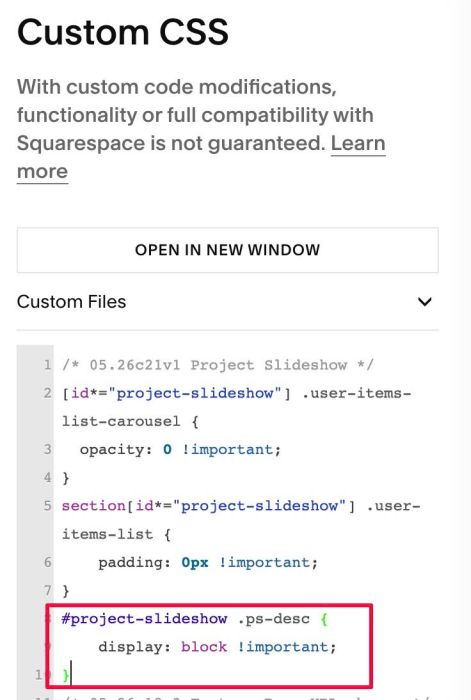
Task: Open the Learn more link
Action: tap(201, 157)
